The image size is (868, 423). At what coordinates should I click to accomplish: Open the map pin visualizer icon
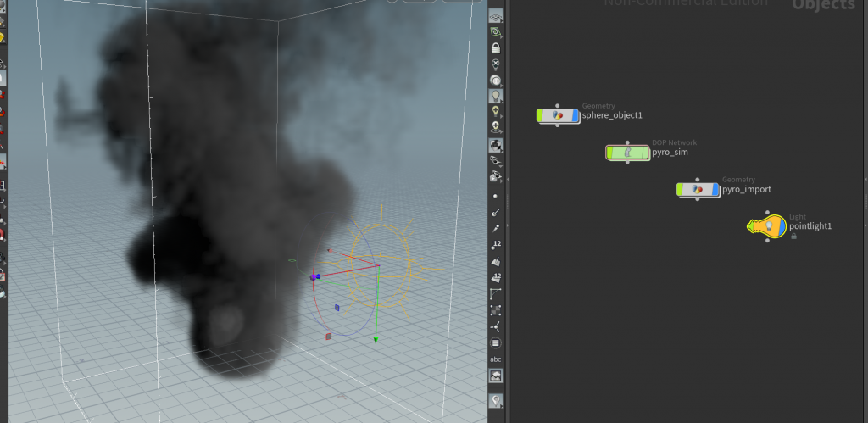point(495,400)
